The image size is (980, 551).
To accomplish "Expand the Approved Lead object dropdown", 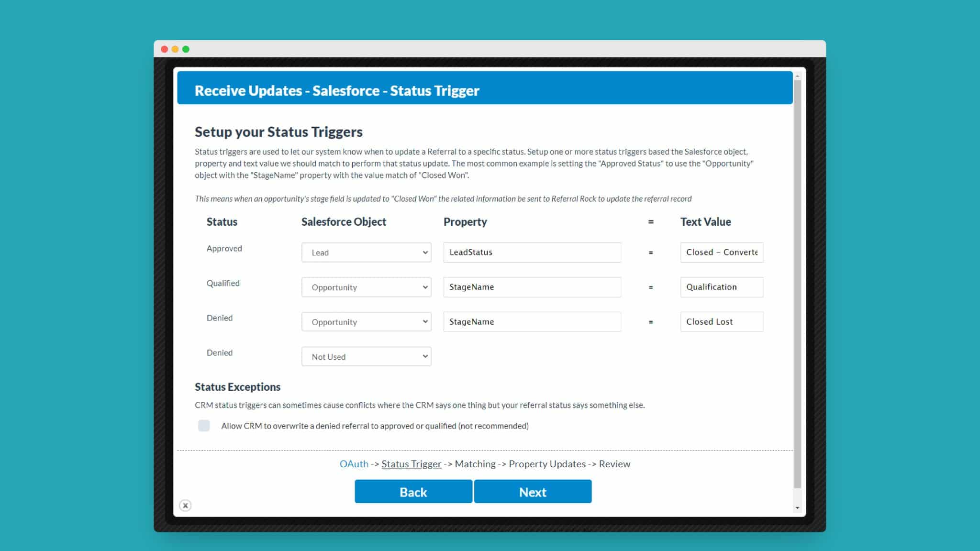I will coord(423,252).
